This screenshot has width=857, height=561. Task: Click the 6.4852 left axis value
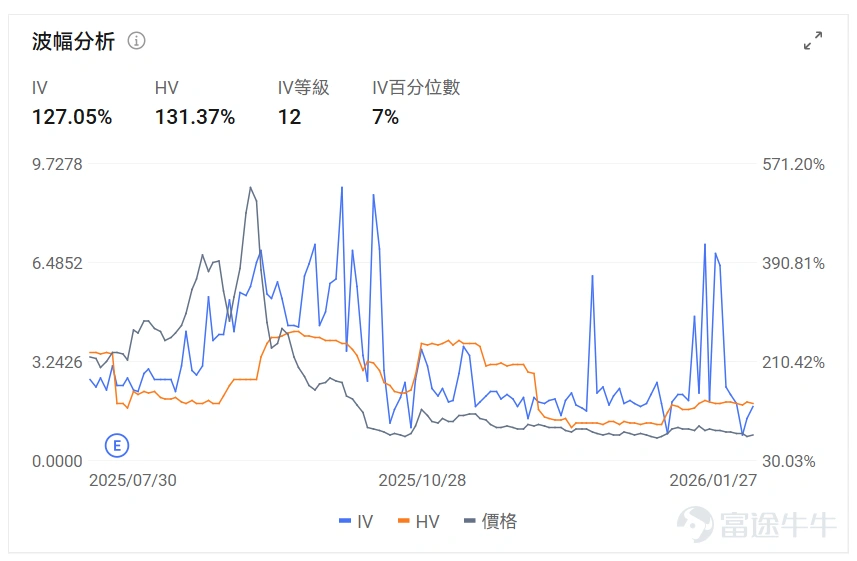pyautogui.click(x=57, y=263)
